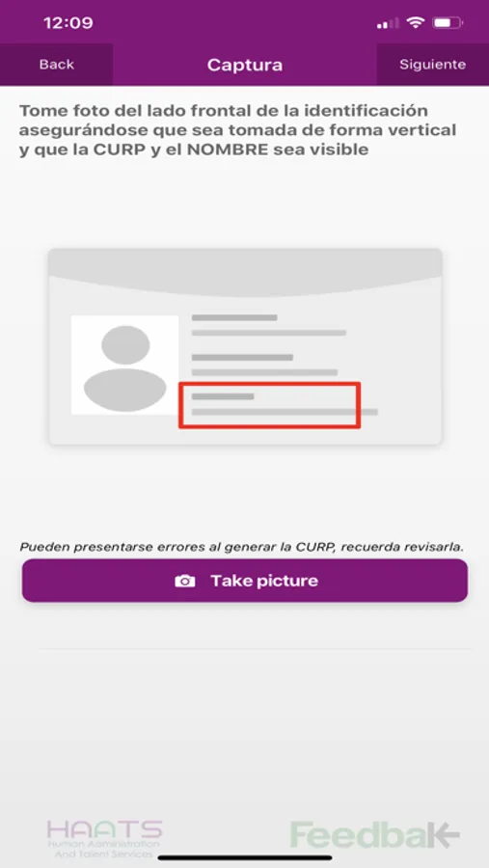Click the person silhouette placeholder on ID card
The width and height of the screenshot is (489, 868).
point(125,367)
